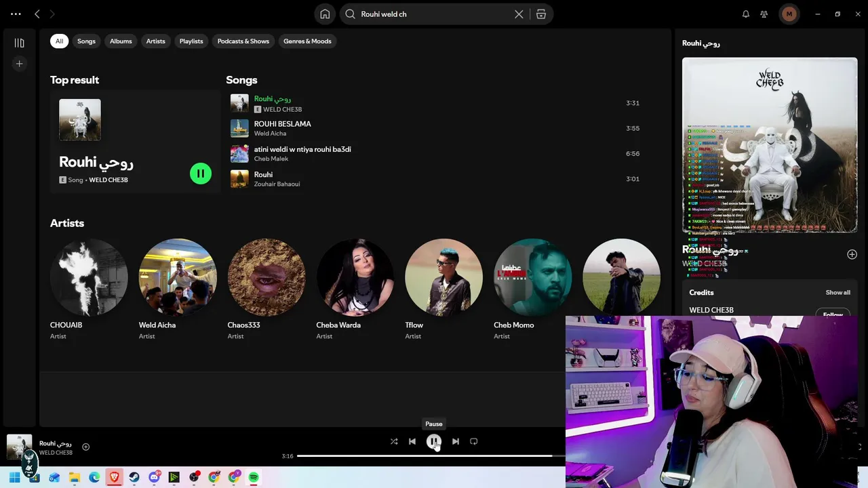
Task: Select the ROUHI BESLAMA song row
Action: click(x=434, y=128)
